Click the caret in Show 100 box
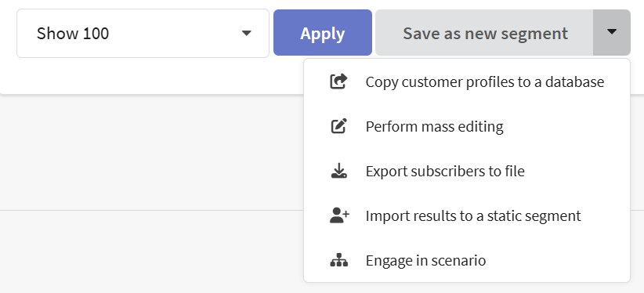The image size is (644, 293). click(x=246, y=33)
